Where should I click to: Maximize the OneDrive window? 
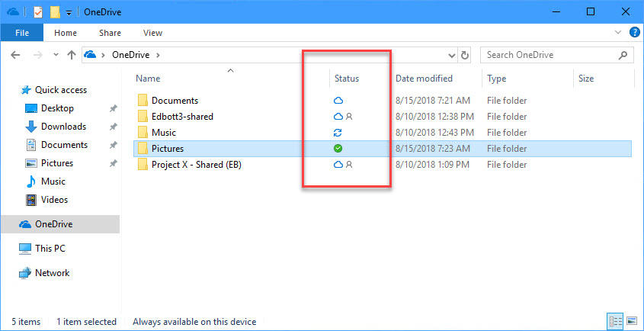coord(591,12)
